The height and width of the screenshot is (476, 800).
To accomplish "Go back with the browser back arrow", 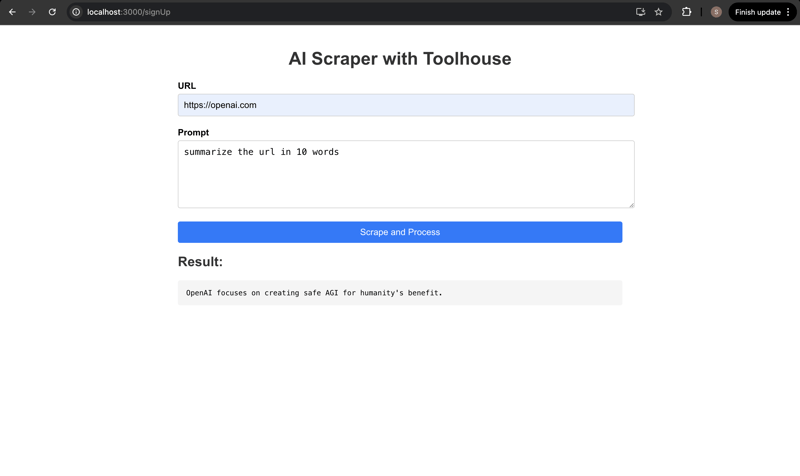I will click(x=12, y=12).
